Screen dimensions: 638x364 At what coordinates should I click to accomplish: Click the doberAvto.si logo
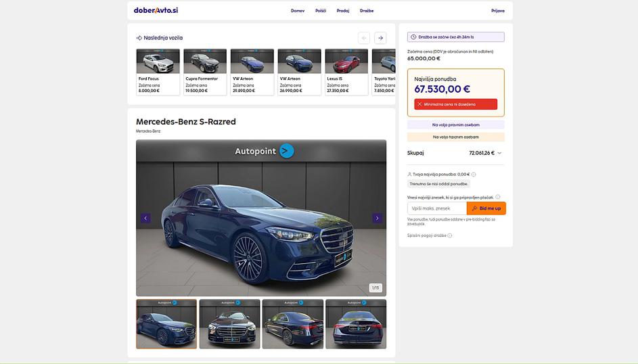pos(156,11)
